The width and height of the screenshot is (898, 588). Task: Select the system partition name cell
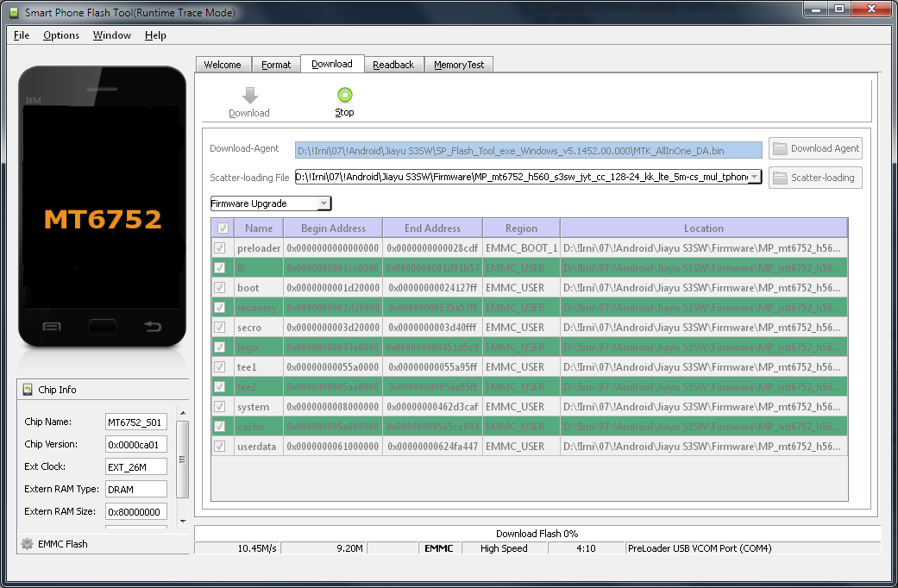pos(259,406)
